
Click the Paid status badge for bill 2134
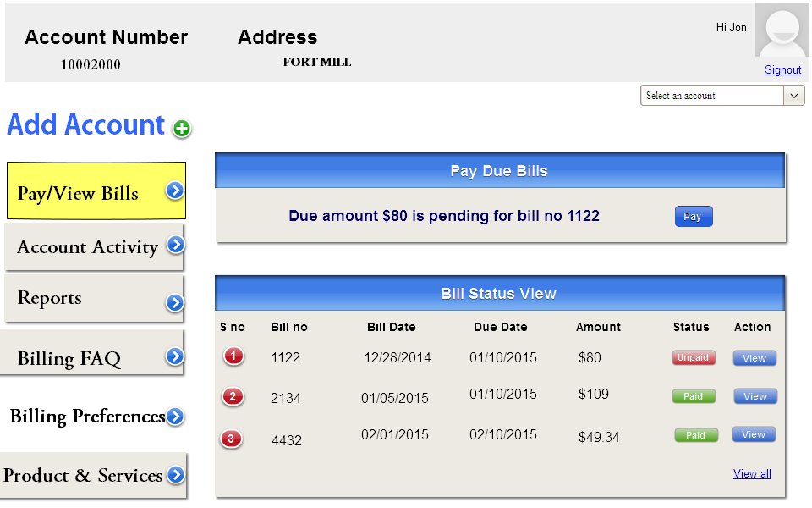(695, 396)
